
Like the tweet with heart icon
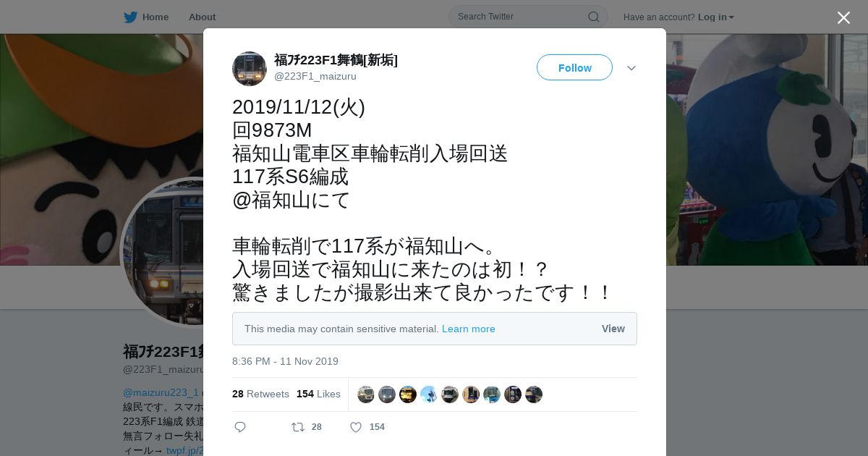[356, 427]
